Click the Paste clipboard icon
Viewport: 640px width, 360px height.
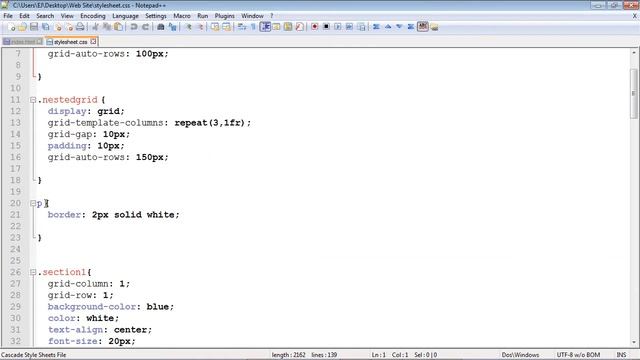tap(118, 27)
